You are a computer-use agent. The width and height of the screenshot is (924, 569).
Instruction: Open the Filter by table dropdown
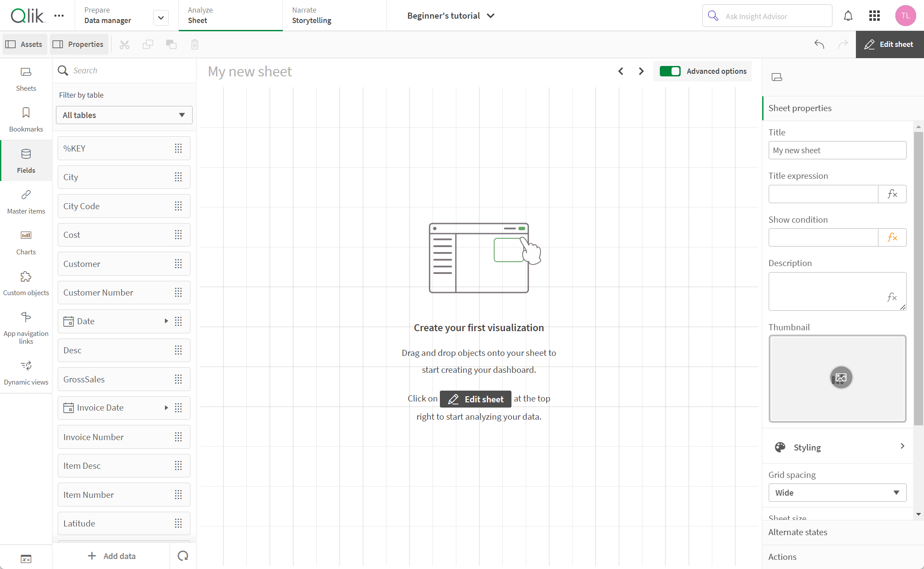coord(123,115)
